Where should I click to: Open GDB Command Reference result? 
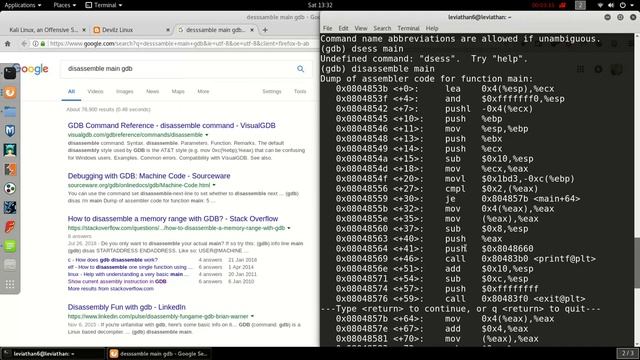(171, 125)
